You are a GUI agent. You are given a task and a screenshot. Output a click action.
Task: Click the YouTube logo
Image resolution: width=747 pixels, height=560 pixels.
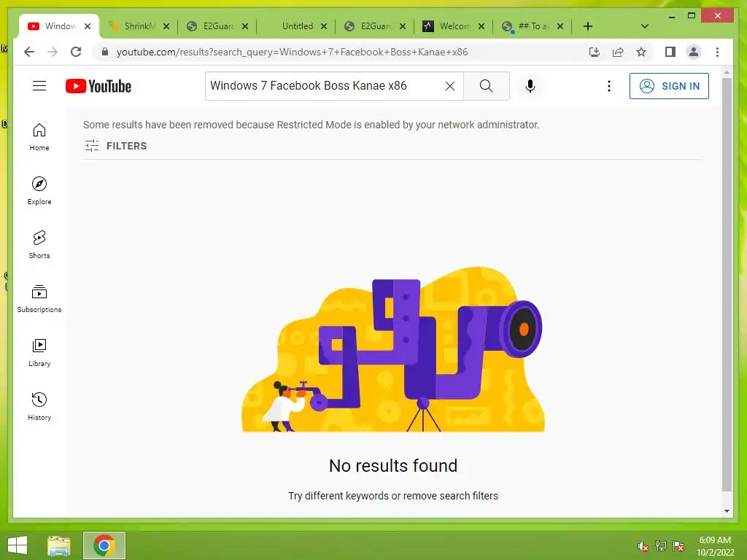pos(98,86)
